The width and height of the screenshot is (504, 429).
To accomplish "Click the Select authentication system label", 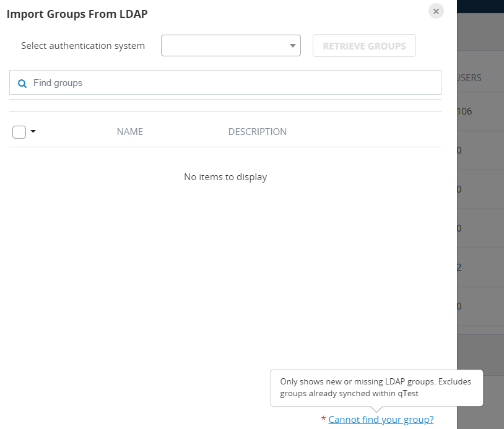I will [82, 45].
